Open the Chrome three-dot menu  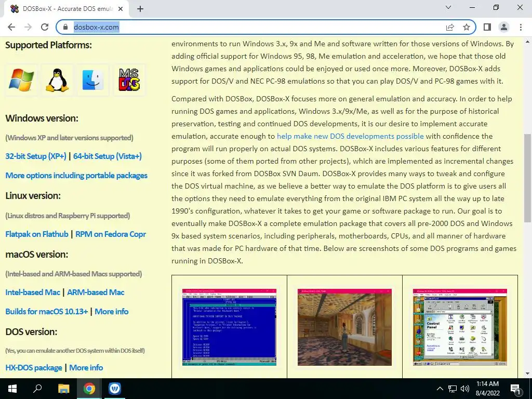[x=521, y=27]
